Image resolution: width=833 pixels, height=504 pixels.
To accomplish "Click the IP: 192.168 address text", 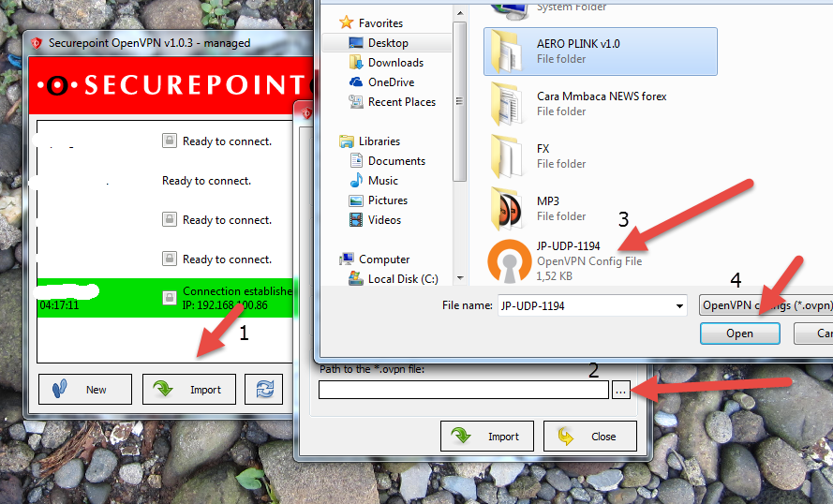I will click(225, 305).
